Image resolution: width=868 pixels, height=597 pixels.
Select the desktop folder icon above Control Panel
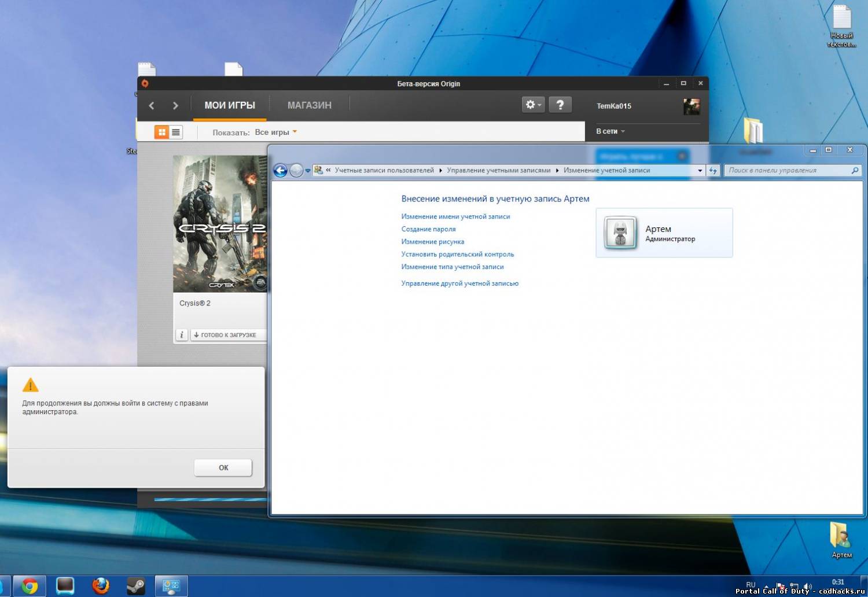(753, 130)
